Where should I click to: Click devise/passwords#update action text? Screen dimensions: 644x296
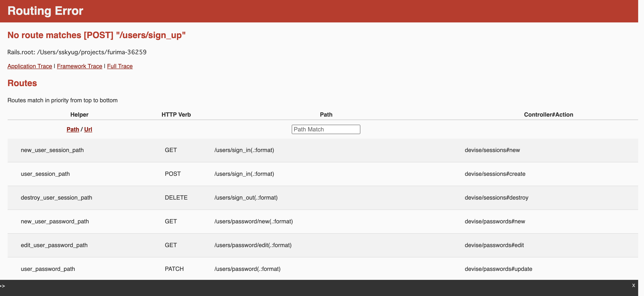(x=498, y=269)
